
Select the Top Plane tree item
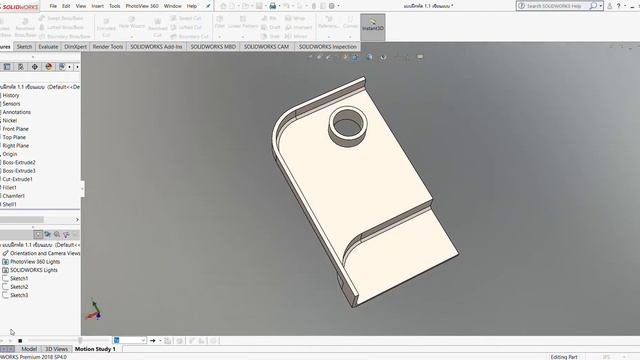click(x=14, y=137)
